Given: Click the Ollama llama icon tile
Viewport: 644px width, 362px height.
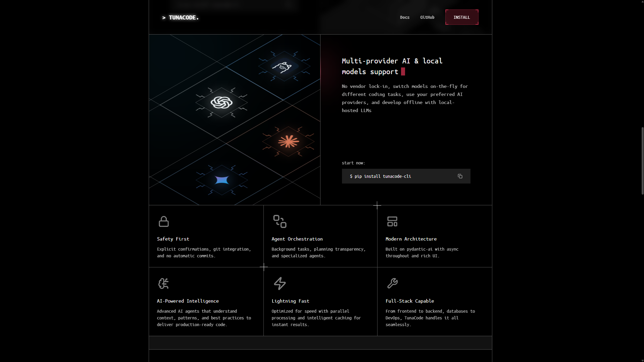Looking at the screenshot, I should pyautogui.click(x=284, y=66).
